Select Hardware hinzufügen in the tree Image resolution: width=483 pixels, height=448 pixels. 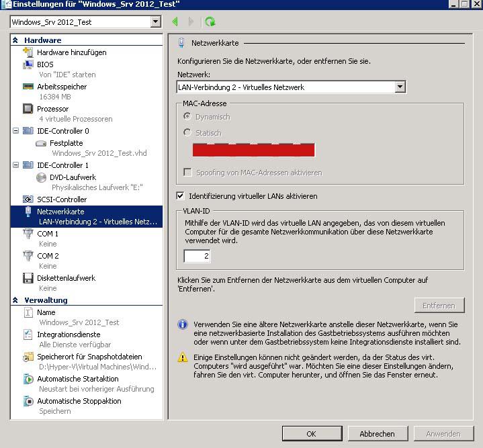tap(71, 52)
